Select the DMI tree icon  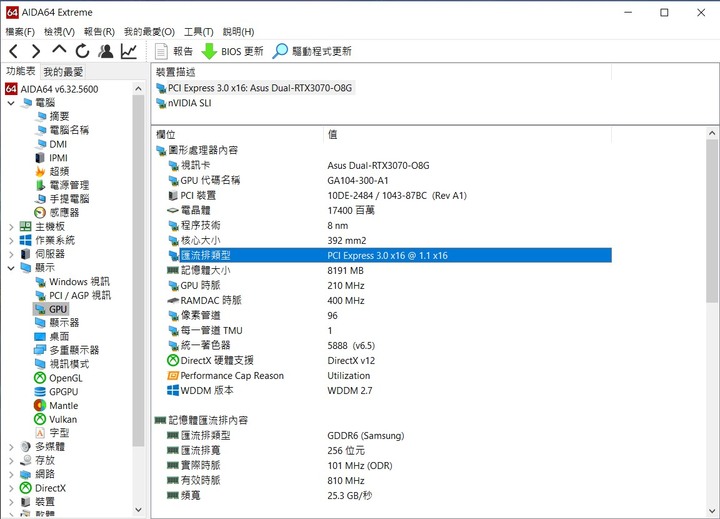click(40, 144)
